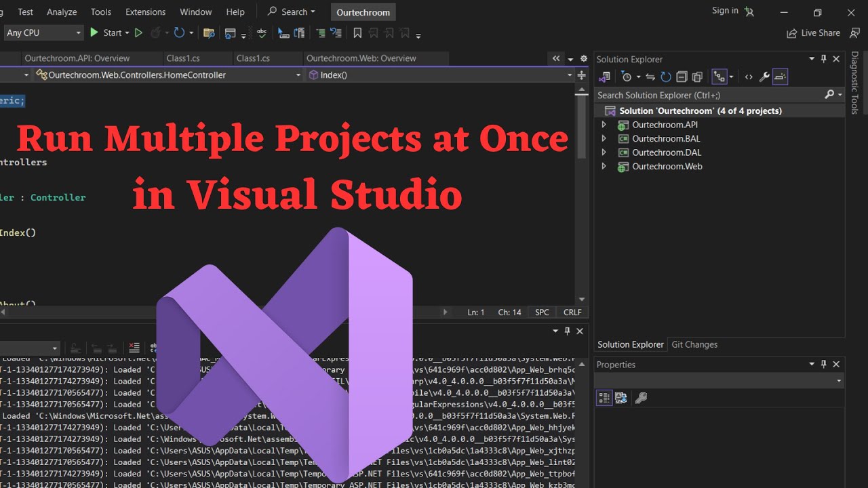Click the View Code angle brackets icon
868x488 pixels.
tap(749, 77)
